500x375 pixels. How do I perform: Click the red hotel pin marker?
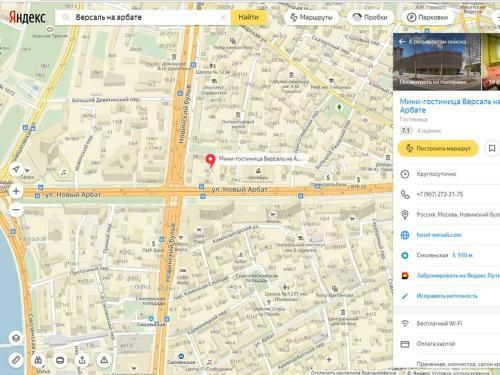pyautogui.click(x=210, y=160)
